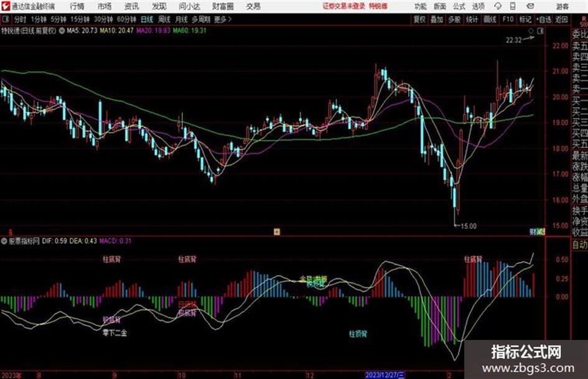The image size is (588, 379).
Task: Click the headset customer service icon
Action: click(498, 6)
